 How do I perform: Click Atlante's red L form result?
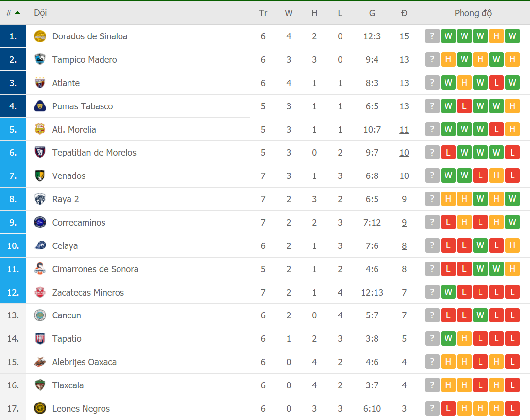[x=496, y=83]
